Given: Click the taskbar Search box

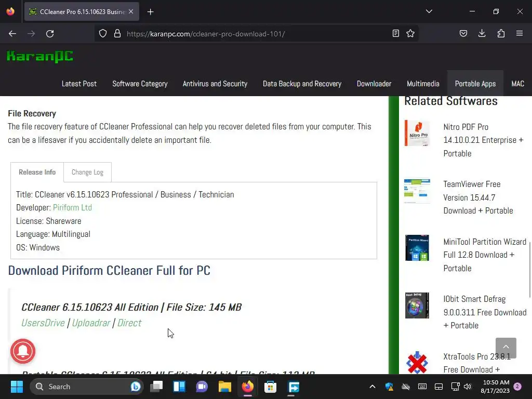Looking at the screenshot, I should tap(87, 387).
